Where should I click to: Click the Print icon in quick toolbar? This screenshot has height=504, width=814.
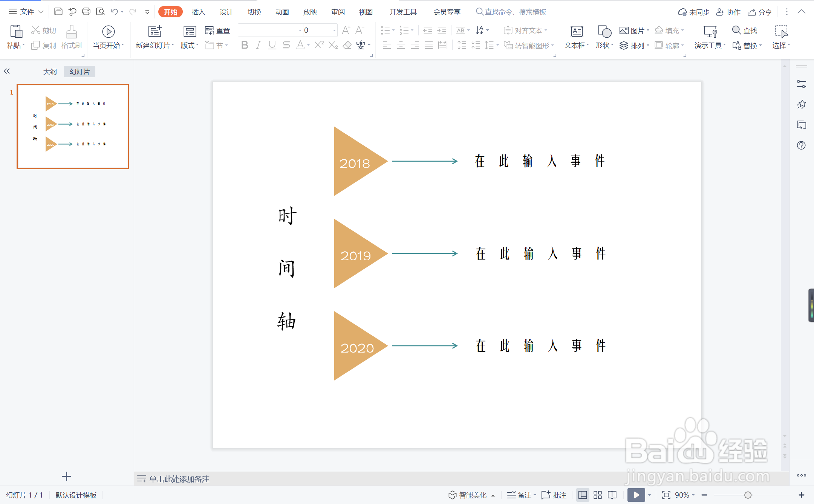tap(86, 12)
